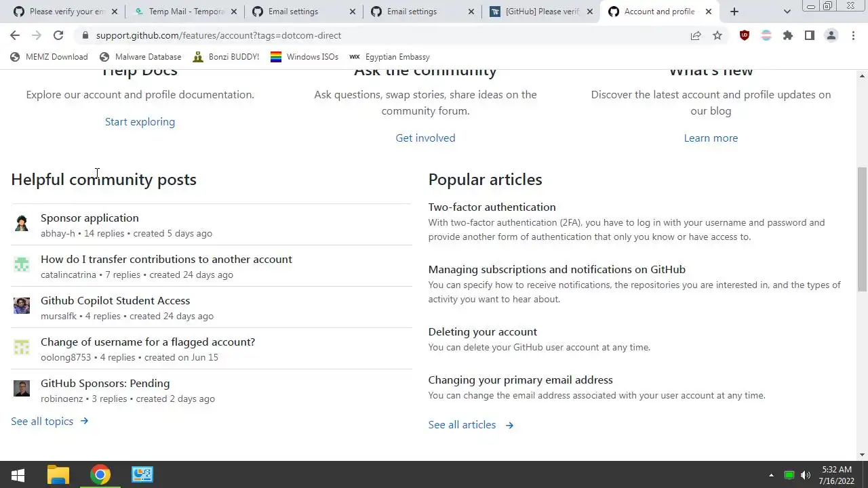Toggle the browser side panel icon

810,35
